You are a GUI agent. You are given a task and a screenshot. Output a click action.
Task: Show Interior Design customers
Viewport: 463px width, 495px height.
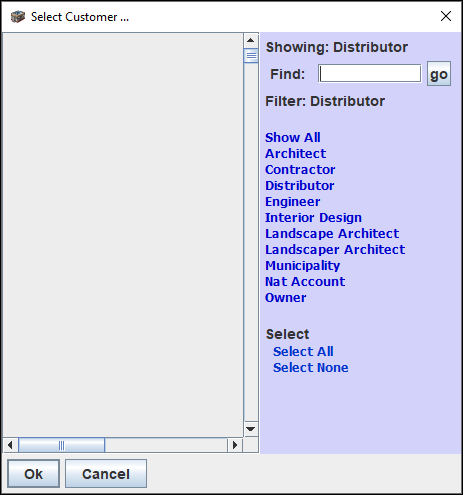click(x=313, y=217)
